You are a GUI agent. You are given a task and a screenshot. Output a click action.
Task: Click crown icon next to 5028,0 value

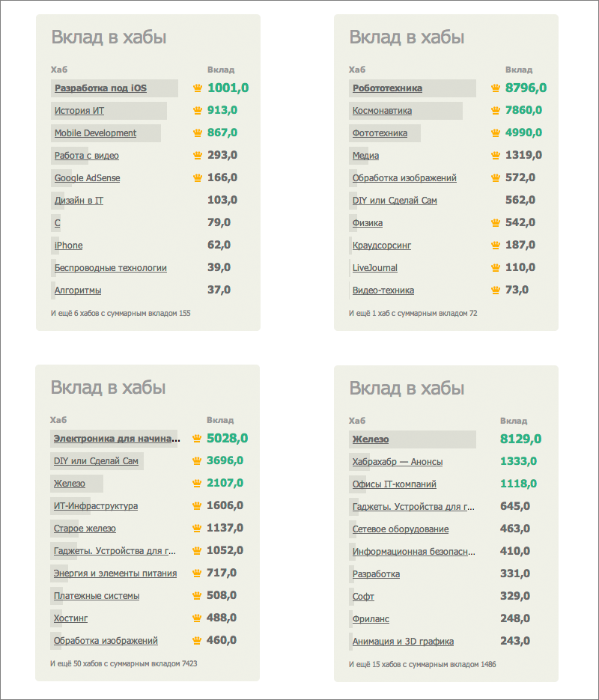[x=197, y=439]
